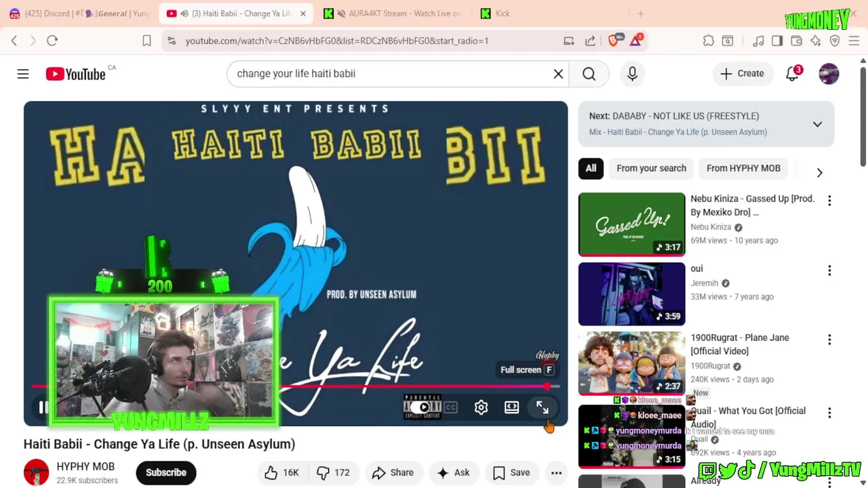The height and width of the screenshot is (488, 868).
Task: Save the video to a playlist
Action: click(511, 472)
